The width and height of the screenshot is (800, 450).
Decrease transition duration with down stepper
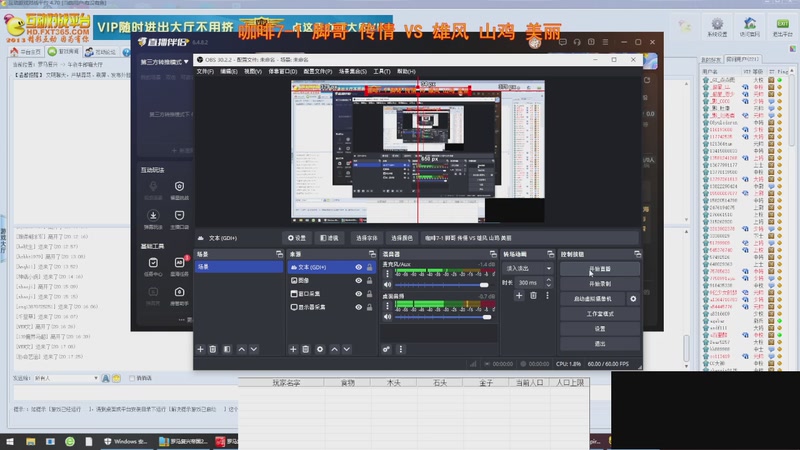[548, 285]
